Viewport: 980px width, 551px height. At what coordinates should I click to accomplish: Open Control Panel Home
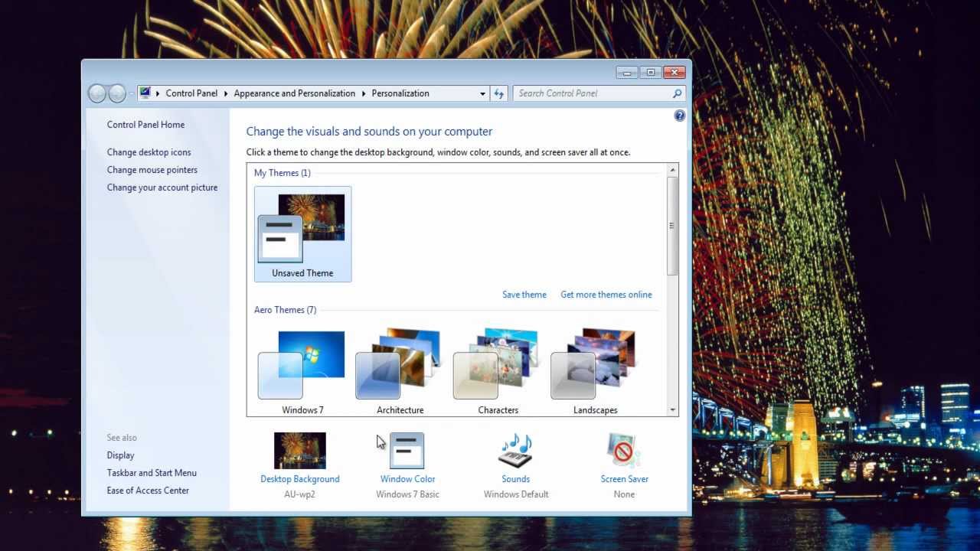tap(145, 125)
